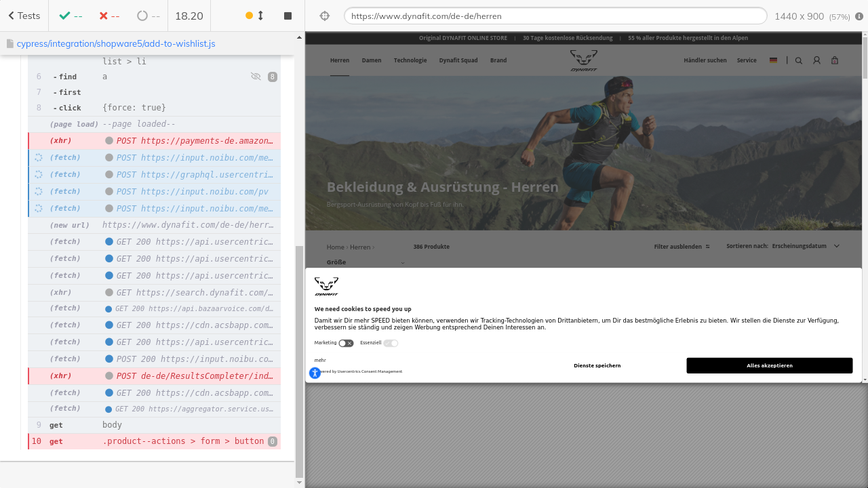
Task: Click the German flag language icon
Action: coord(773,60)
